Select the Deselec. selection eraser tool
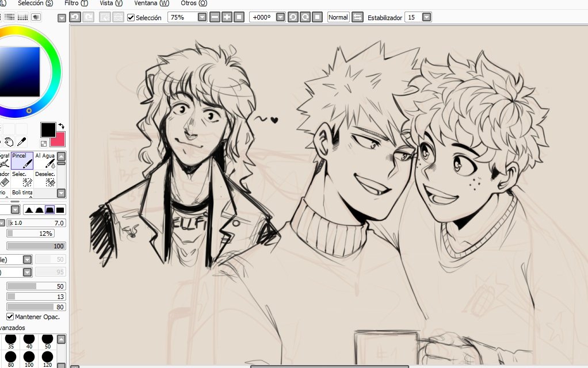The image size is (588, 368). pos(45,179)
